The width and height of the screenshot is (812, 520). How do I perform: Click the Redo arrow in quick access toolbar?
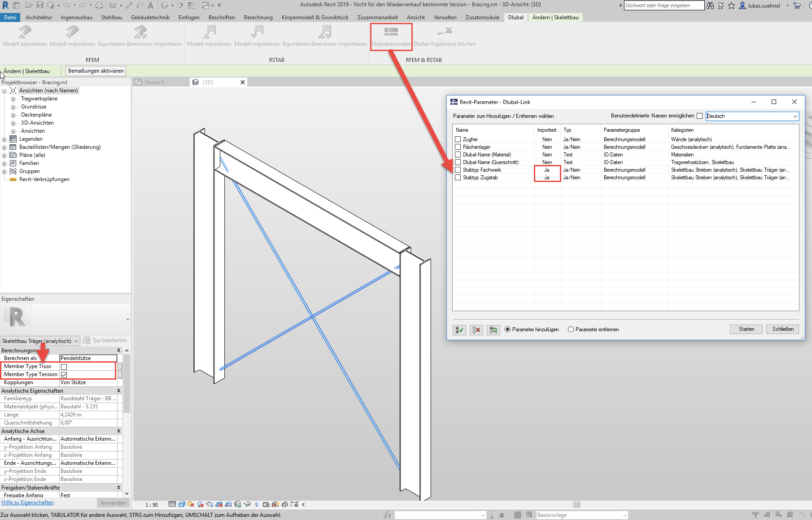click(83, 5)
